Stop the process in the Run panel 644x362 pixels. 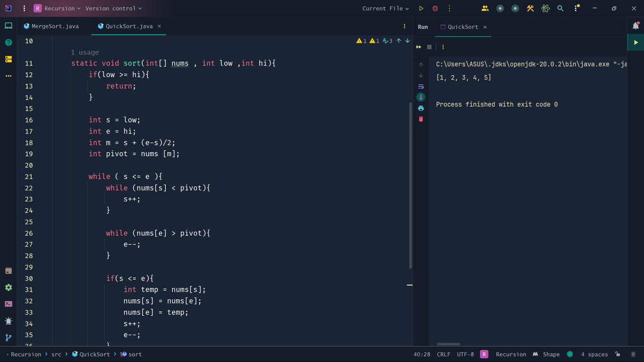429,47
